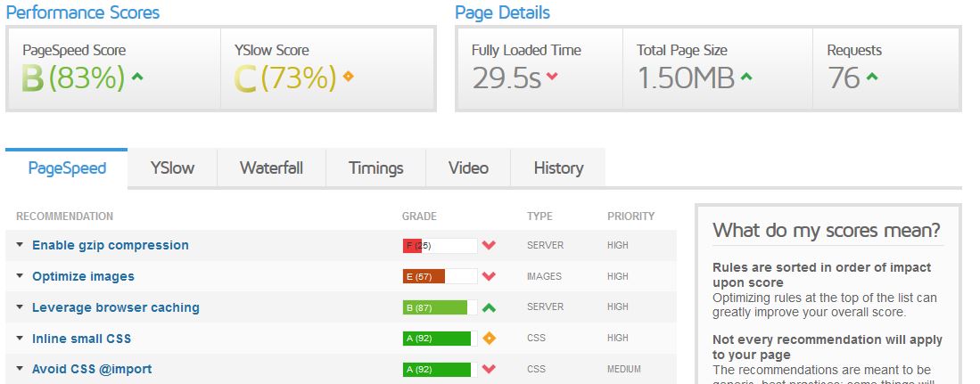Open the Enable gzip compression recommendation link

coord(110,245)
